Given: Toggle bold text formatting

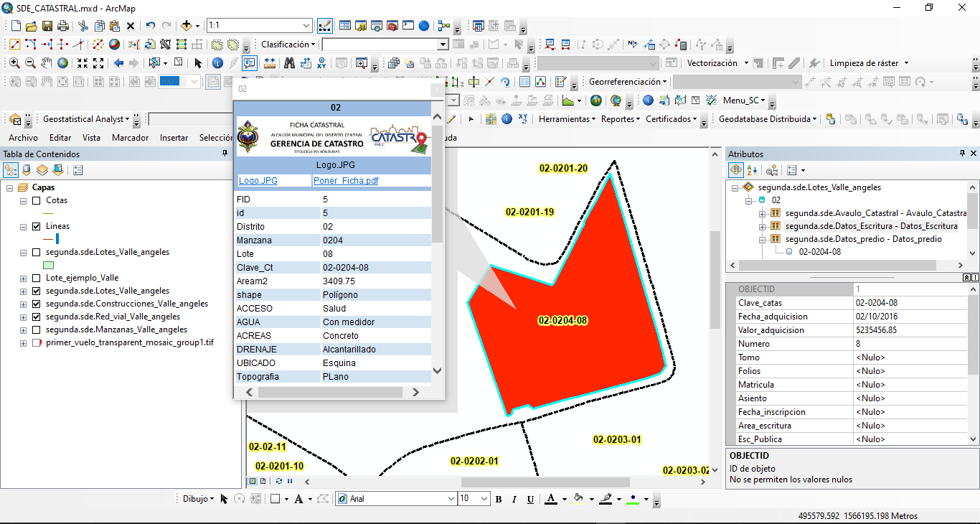Looking at the screenshot, I should pyautogui.click(x=499, y=499).
